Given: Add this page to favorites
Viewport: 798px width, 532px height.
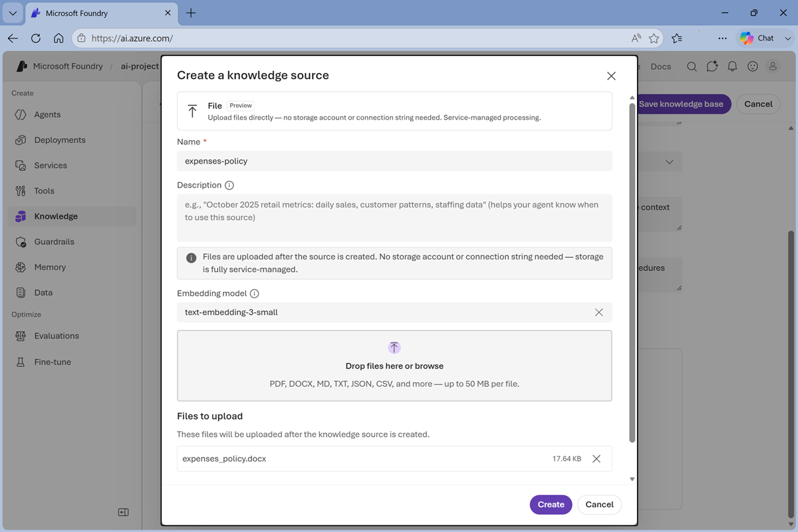Looking at the screenshot, I should [x=654, y=39].
